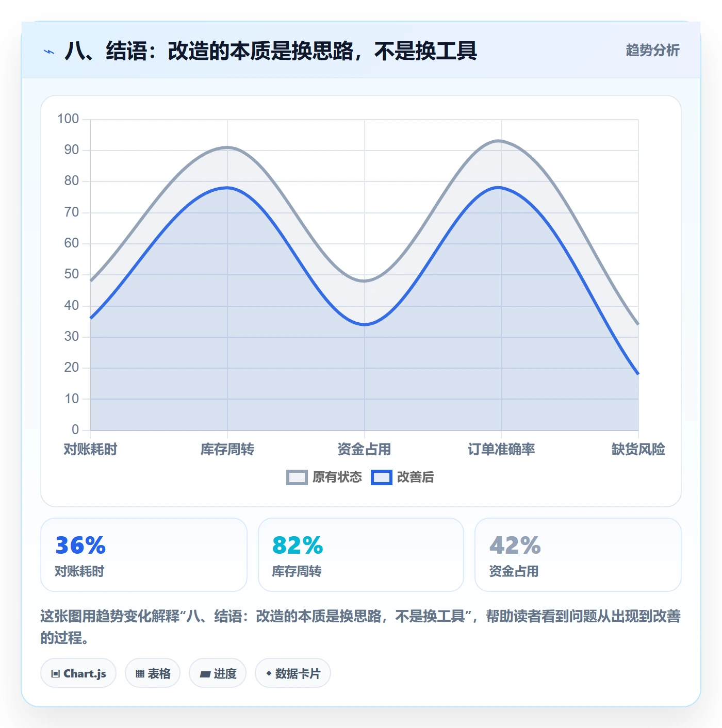Open the 82% 库存周转 stat card
The height and width of the screenshot is (728, 722).
(x=361, y=555)
